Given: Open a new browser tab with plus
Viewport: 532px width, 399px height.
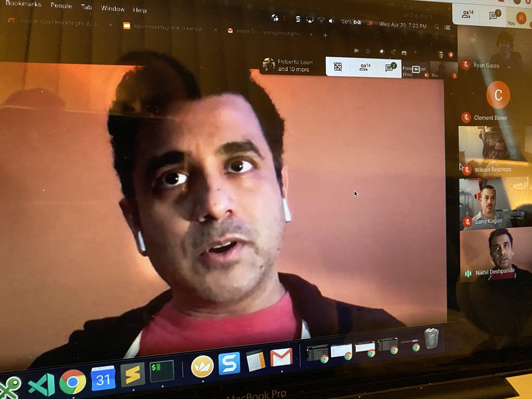Looking at the screenshot, I should coord(325,35).
